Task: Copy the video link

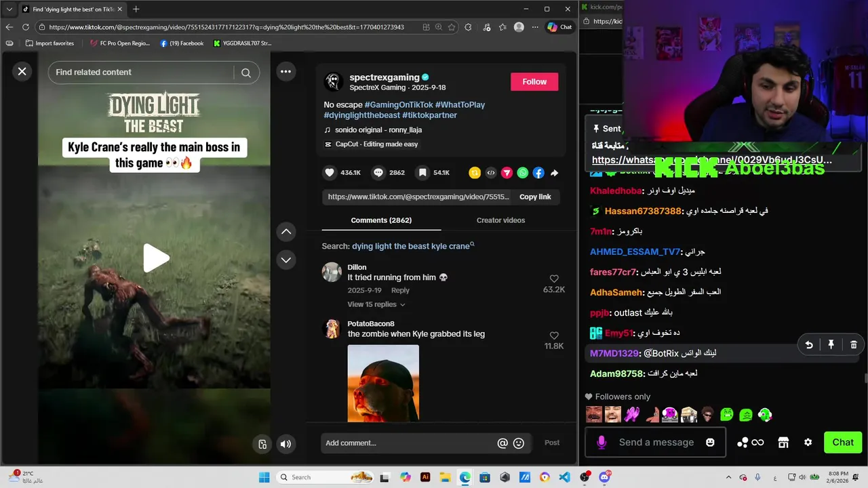Action: [535, 197]
